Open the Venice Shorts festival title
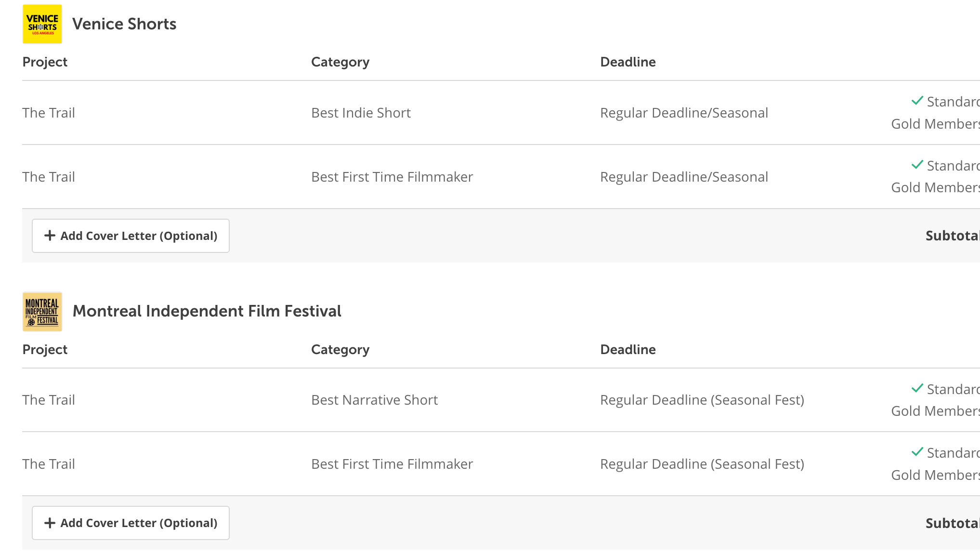Image resolution: width=980 pixels, height=554 pixels. coord(124,24)
